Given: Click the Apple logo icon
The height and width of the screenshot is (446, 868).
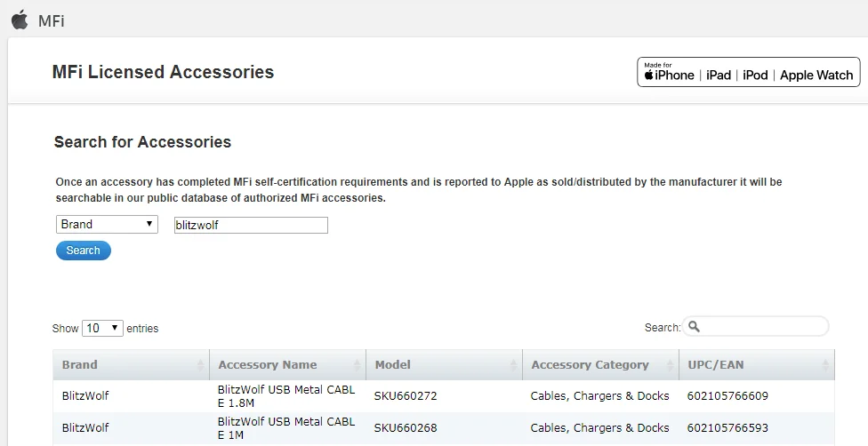Looking at the screenshot, I should pos(20,20).
